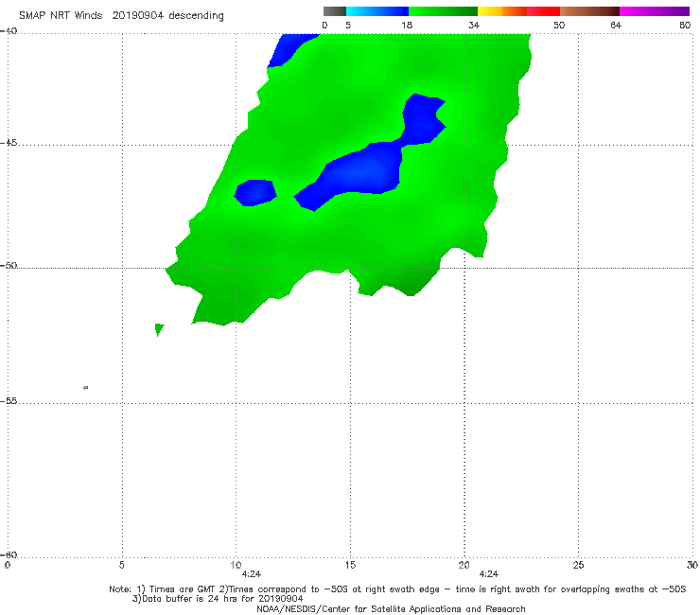
Task: Click the longitude axis label '20'
Action: tap(464, 566)
